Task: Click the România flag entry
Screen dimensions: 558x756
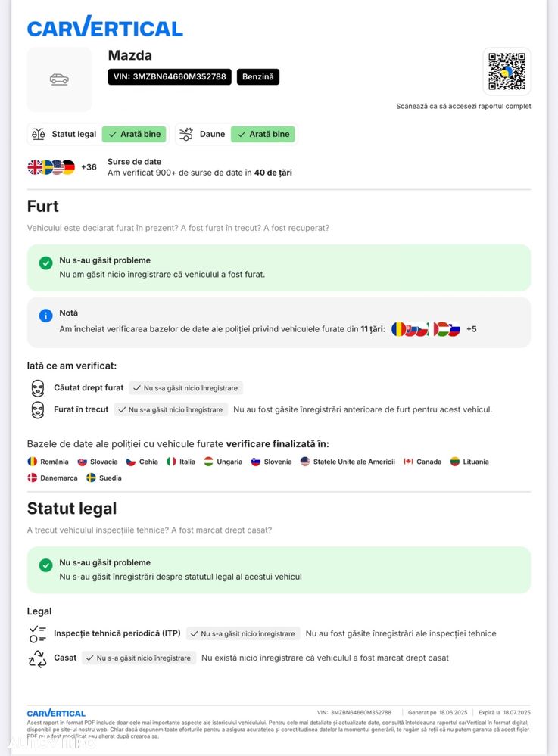Action: pos(48,462)
